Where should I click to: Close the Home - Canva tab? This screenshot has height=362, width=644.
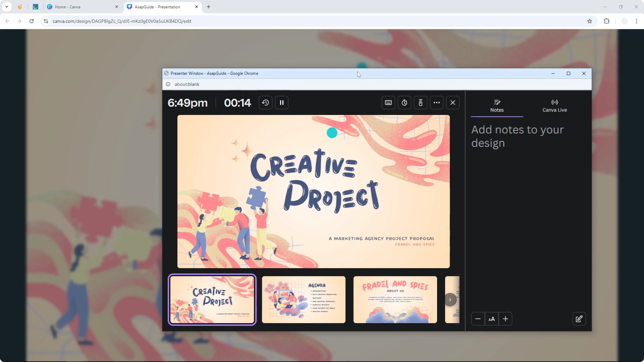click(x=117, y=7)
